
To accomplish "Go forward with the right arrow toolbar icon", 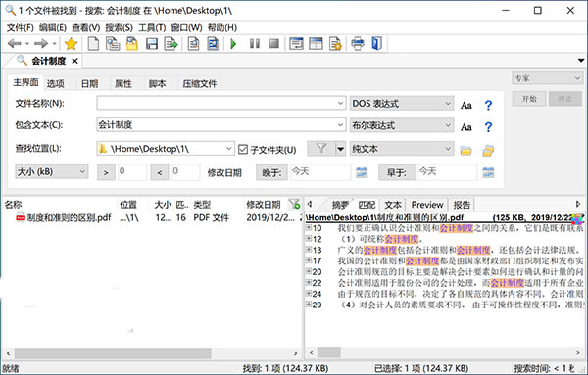I will [40, 44].
